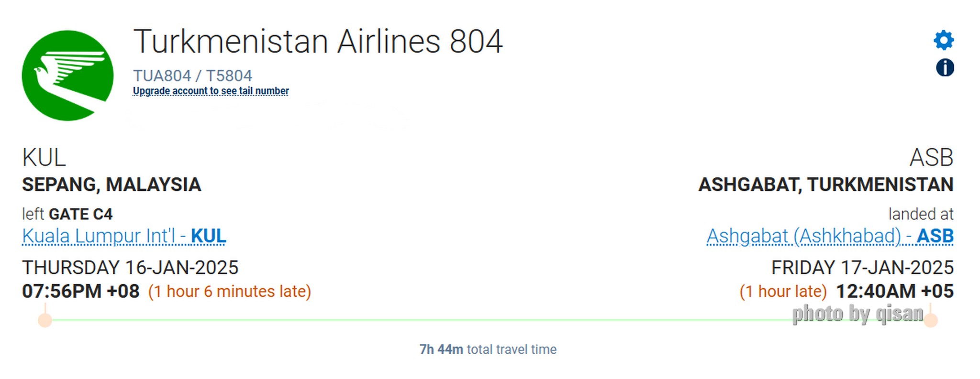Click the 1 hour 6 minutes late notice
The image size is (980, 379).
click(x=230, y=292)
